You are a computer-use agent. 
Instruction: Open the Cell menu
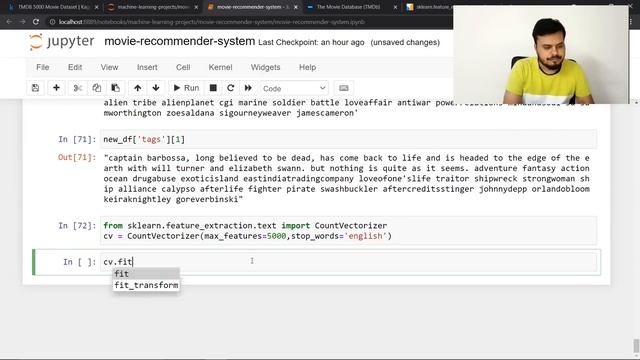(x=183, y=67)
